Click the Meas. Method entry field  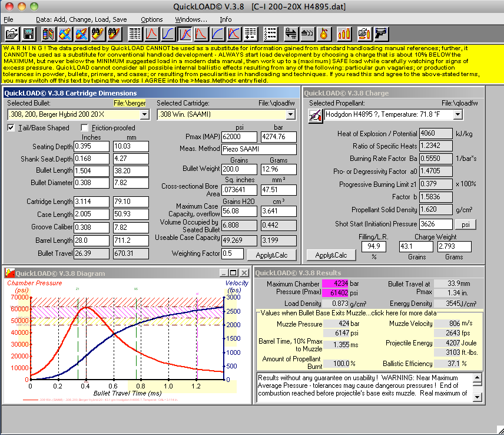click(x=259, y=149)
